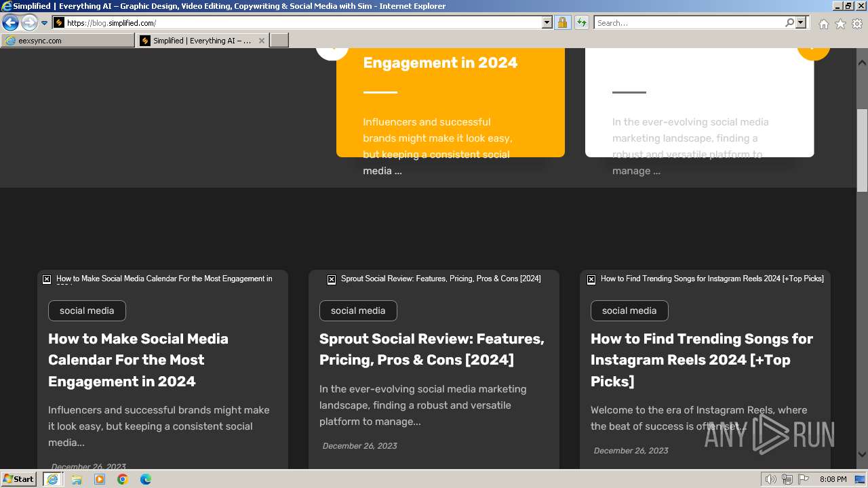The height and width of the screenshot is (488, 868).
Task: Click the browser Forward arrow button
Action: (29, 23)
